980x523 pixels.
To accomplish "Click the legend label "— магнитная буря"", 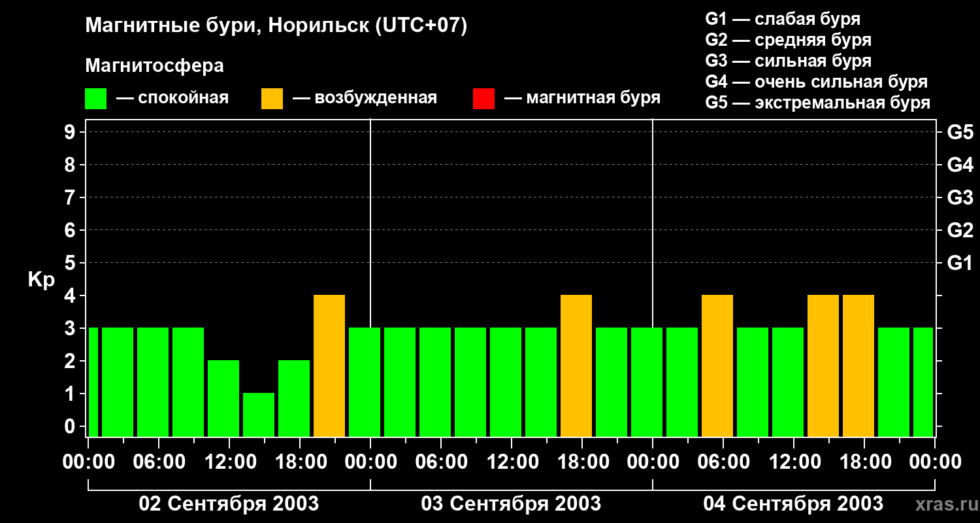I will pyautogui.click(x=582, y=98).
